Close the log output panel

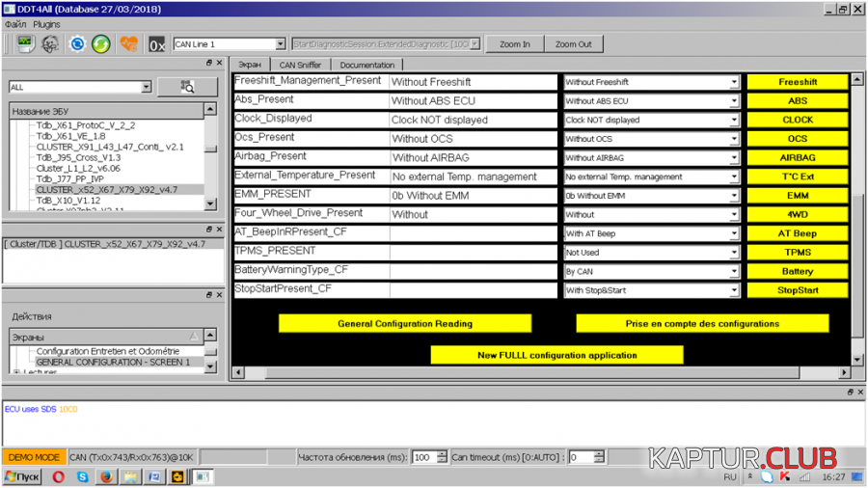pyautogui.click(x=860, y=392)
